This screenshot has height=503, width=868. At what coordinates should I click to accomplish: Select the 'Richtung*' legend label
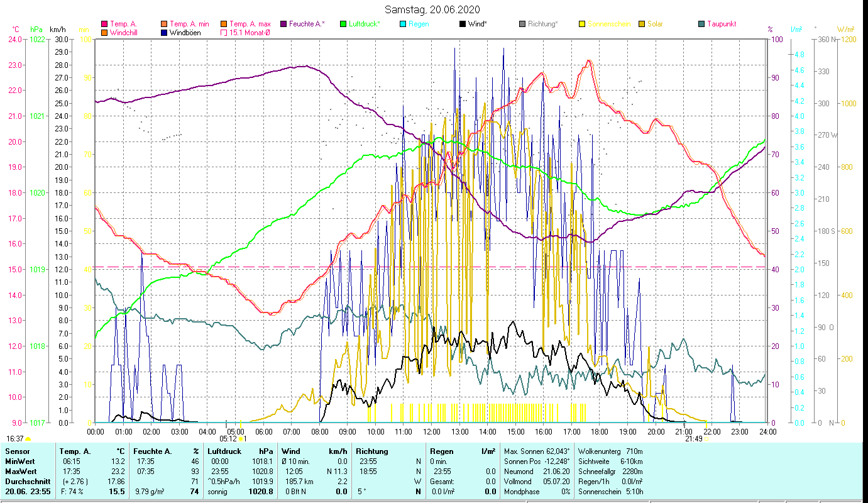pyautogui.click(x=543, y=24)
